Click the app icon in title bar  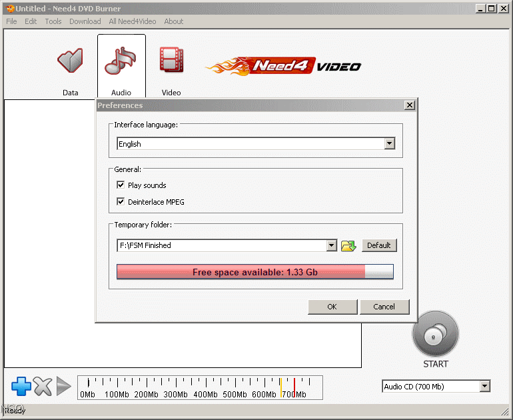[10, 9]
